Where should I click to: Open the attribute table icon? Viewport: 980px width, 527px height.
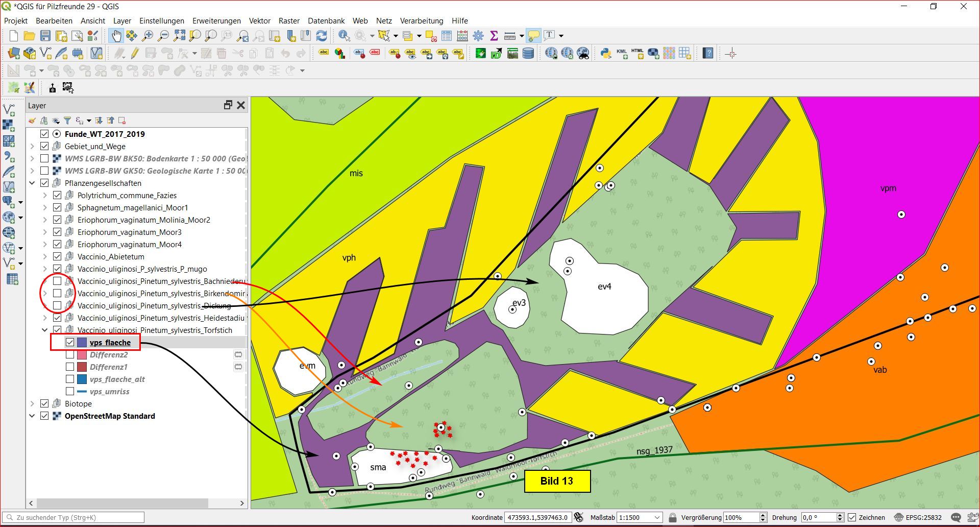click(447, 36)
